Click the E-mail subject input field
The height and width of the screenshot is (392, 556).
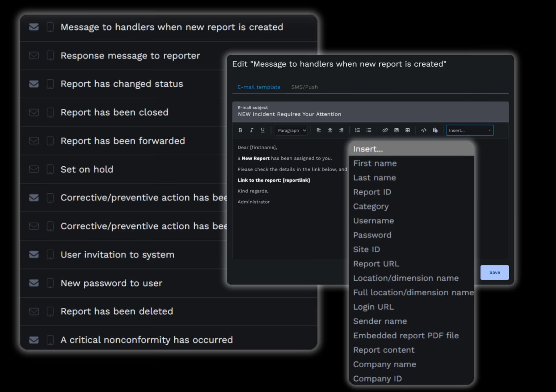coord(370,112)
